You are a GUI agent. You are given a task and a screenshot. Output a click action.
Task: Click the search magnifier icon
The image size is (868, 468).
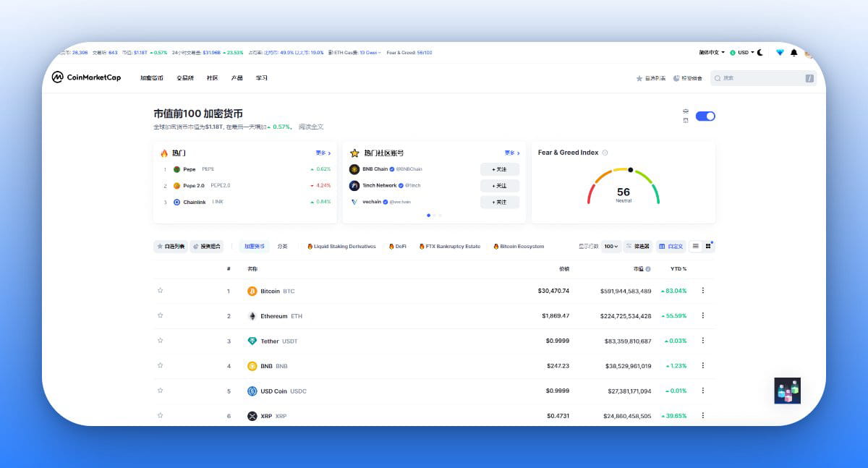point(718,78)
